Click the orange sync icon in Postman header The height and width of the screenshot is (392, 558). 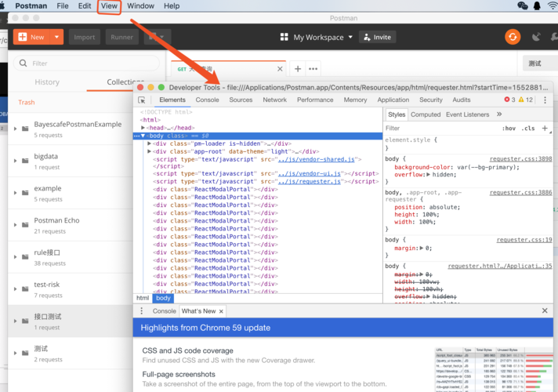click(513, 37)
